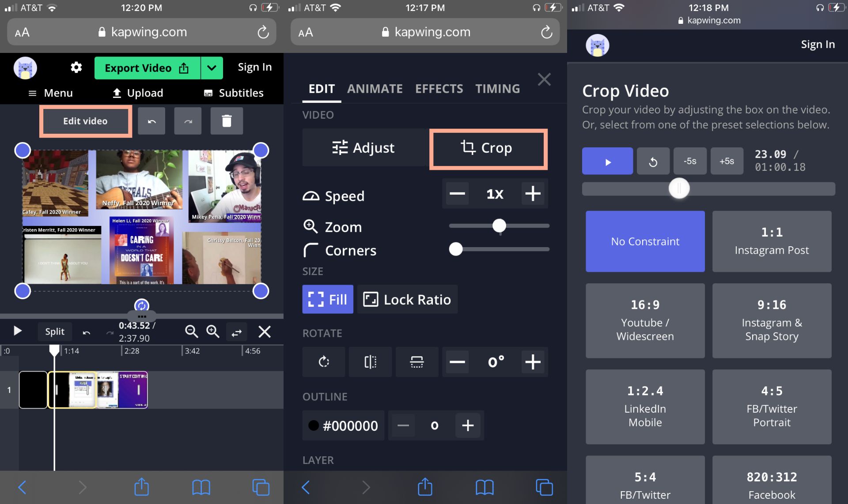Viewport: 848px width, 504px height.
Task: Select the No Constraint crop preset
Action: click(x=644, y=241)
